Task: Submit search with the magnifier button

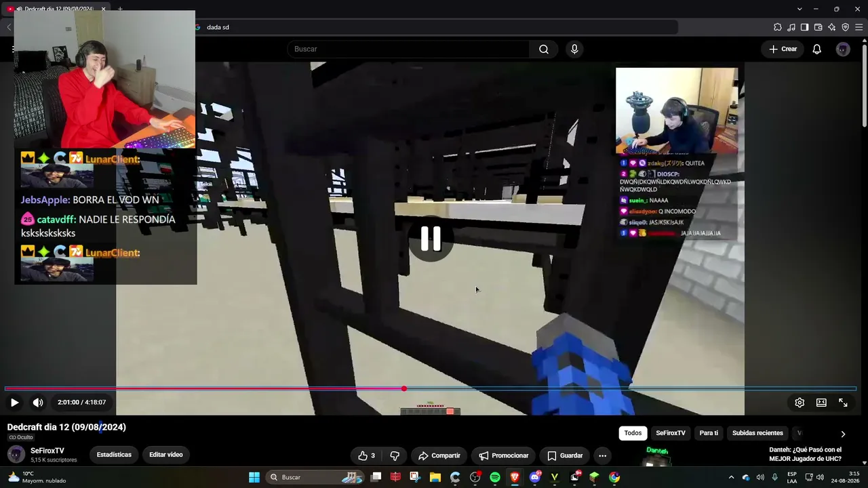Action: (x=544, y=49)
